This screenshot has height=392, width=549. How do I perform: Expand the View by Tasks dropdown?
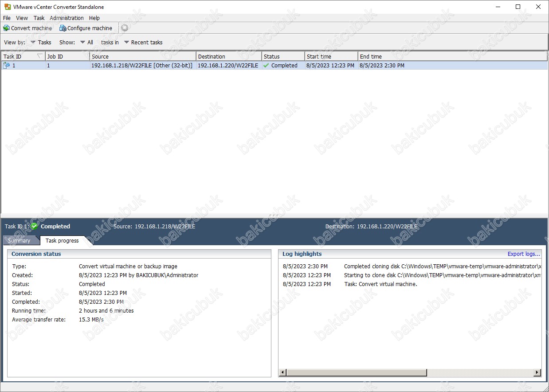pyautogui.click(x=41, y=42)
